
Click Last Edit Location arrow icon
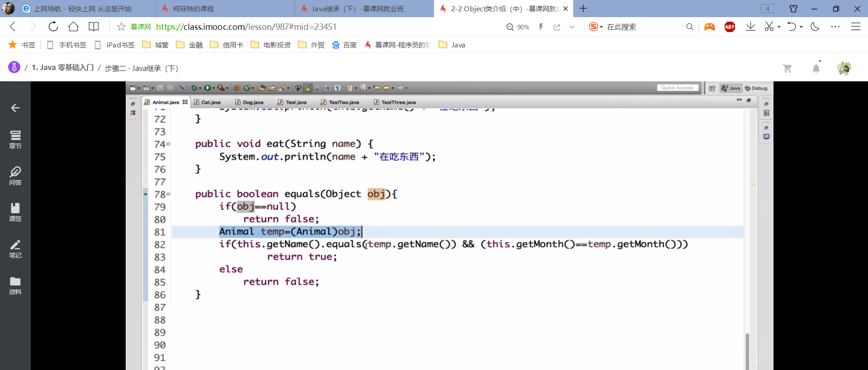coord(377,88)
